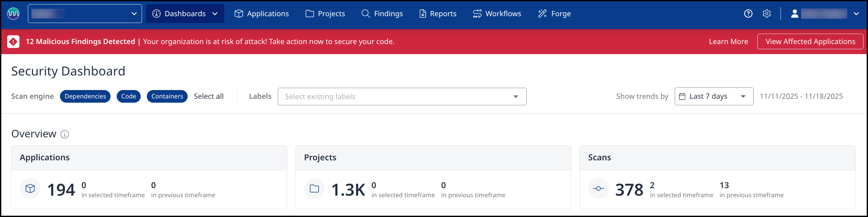Click Select all scan engines
The image size is (868, 217).
pos(209,97)
